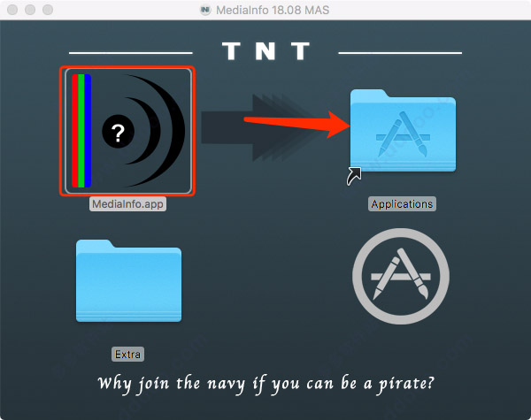The width and height of the screenshot is (531, 420).
Task: Click the MediaInfo 18.08 MAS window title
Action: coord(273,10)
